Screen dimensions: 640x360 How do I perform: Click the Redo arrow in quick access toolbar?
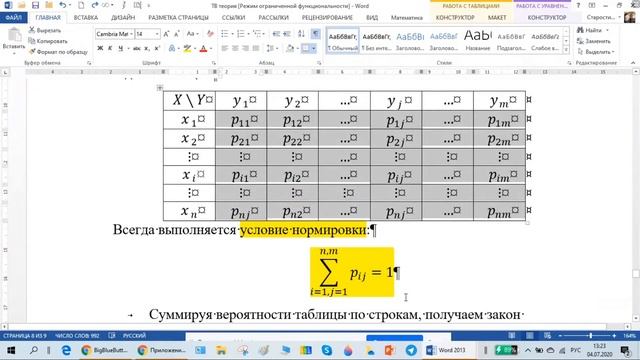[x=95, y=5]
